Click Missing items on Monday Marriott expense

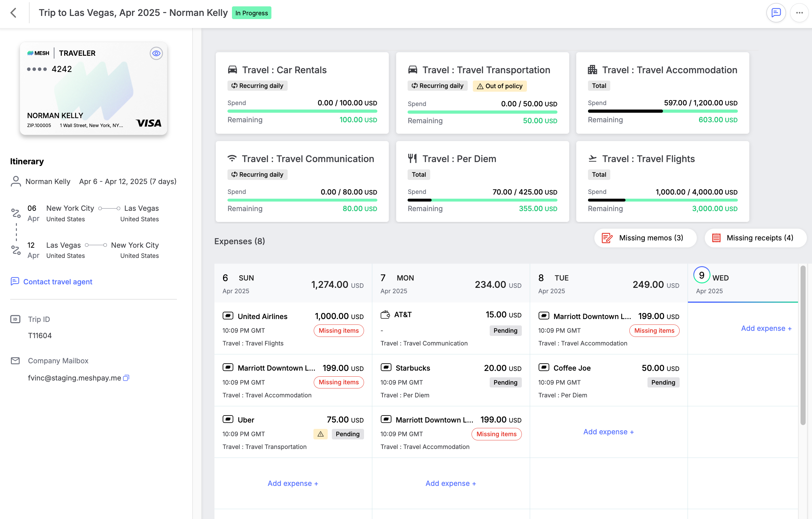[x=496, y=434]
